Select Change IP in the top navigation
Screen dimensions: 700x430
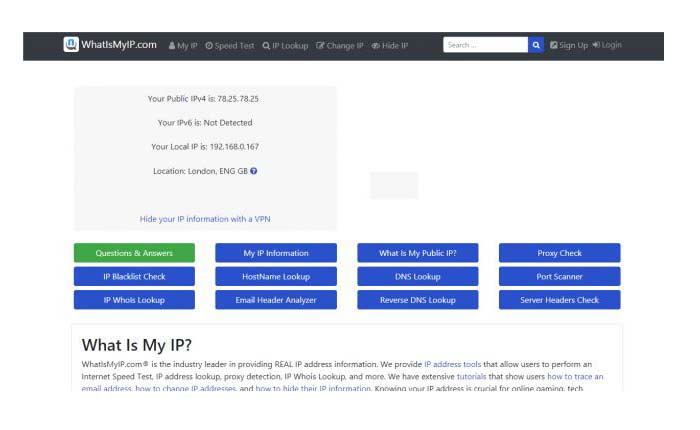pos(340,46)
